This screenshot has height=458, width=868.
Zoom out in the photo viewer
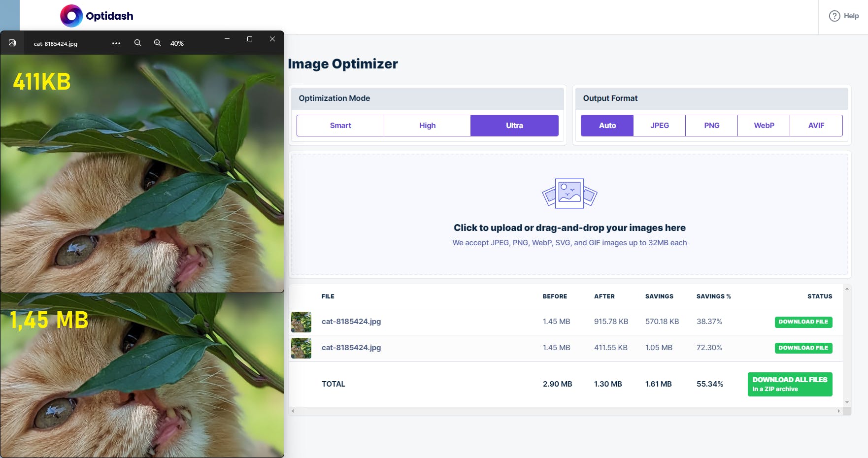(x=138, y=43)
